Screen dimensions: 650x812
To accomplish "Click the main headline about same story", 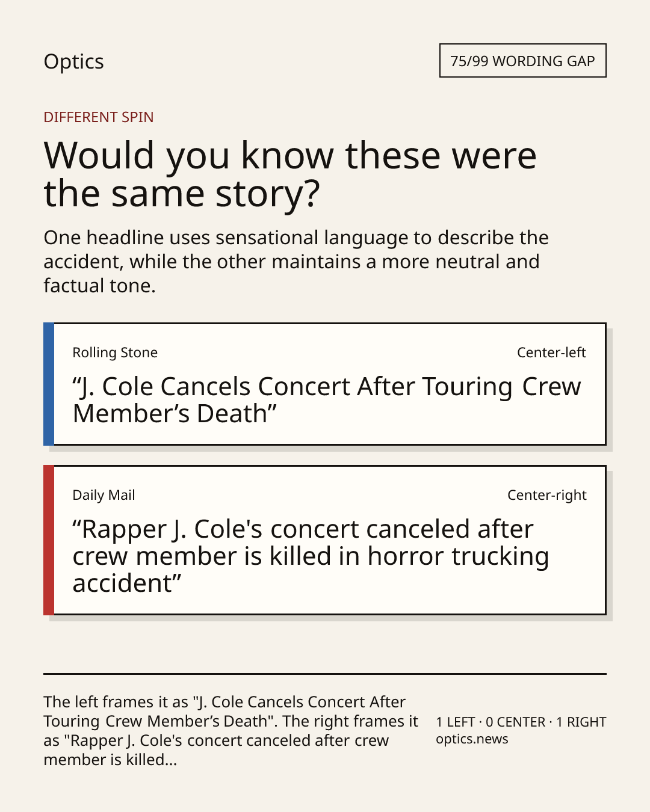I will tap(290, 174).
